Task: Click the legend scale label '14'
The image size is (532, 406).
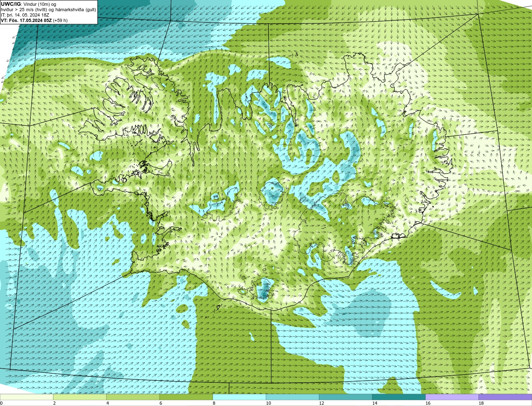Action: pos(375,403)
